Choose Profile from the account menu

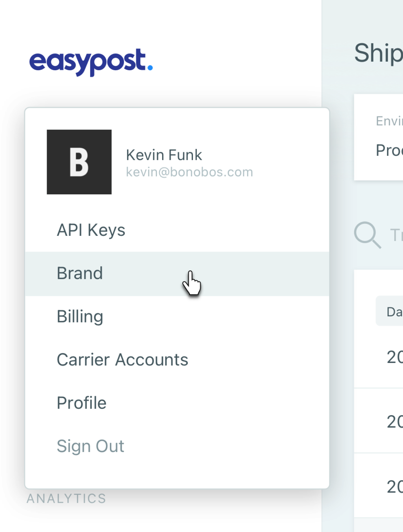click(177, 403)
